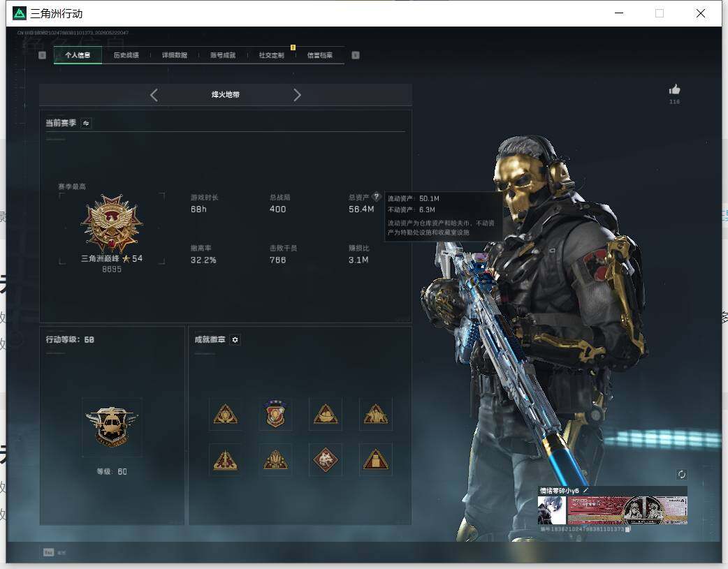The image size is (728, 569).
Task: Select the shield badge with blue ribbon
Action: 276,414
